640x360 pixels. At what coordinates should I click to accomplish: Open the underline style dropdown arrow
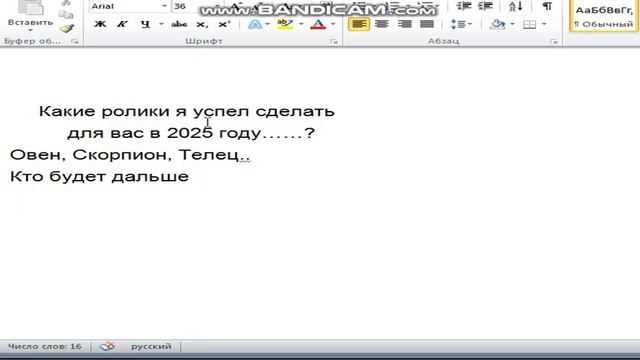tap(161, 24)
